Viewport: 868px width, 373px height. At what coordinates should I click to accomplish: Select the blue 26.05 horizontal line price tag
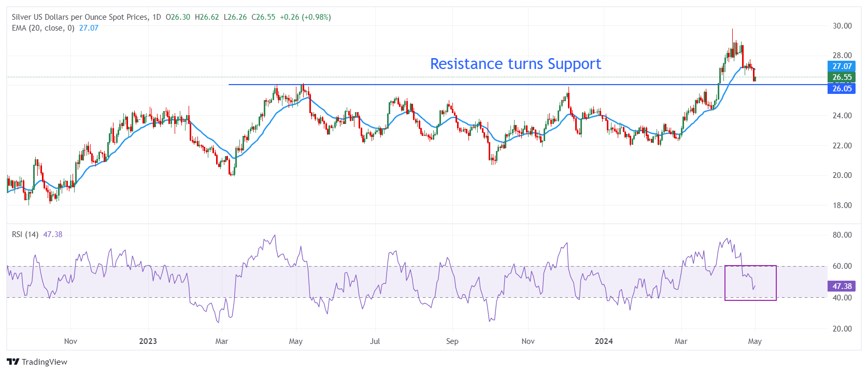pos(842,89)
